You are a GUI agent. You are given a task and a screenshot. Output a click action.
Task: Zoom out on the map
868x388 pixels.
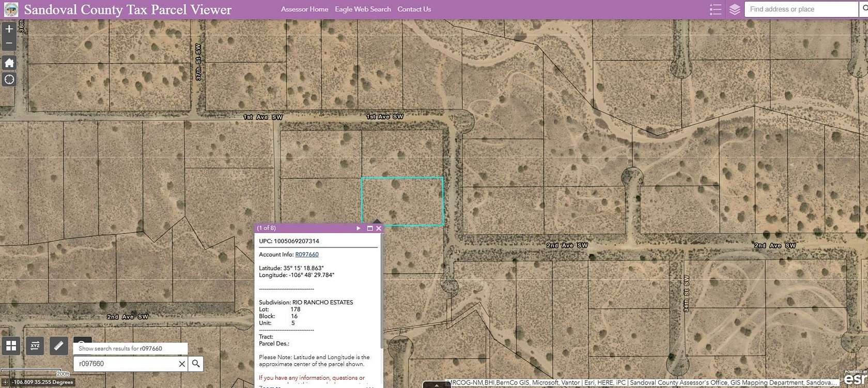click(9, 43)
